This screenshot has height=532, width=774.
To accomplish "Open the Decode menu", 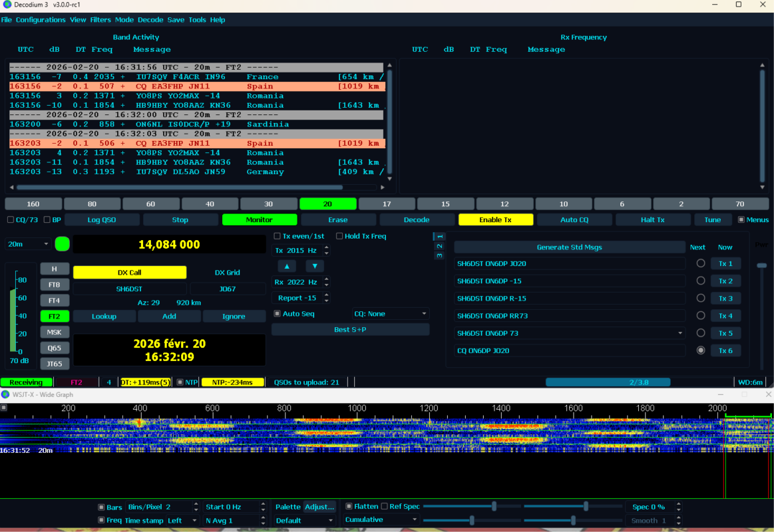I will (150, 20).
